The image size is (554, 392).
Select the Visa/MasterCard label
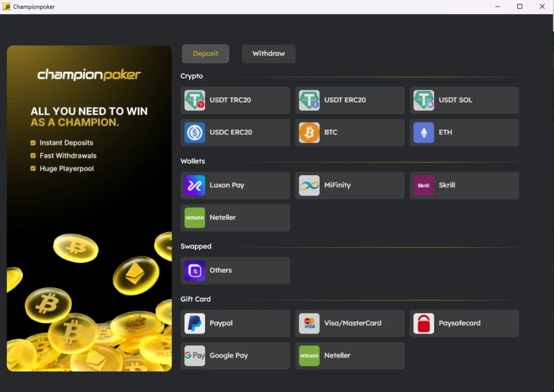pyautogui.click(x=353, y=323)
